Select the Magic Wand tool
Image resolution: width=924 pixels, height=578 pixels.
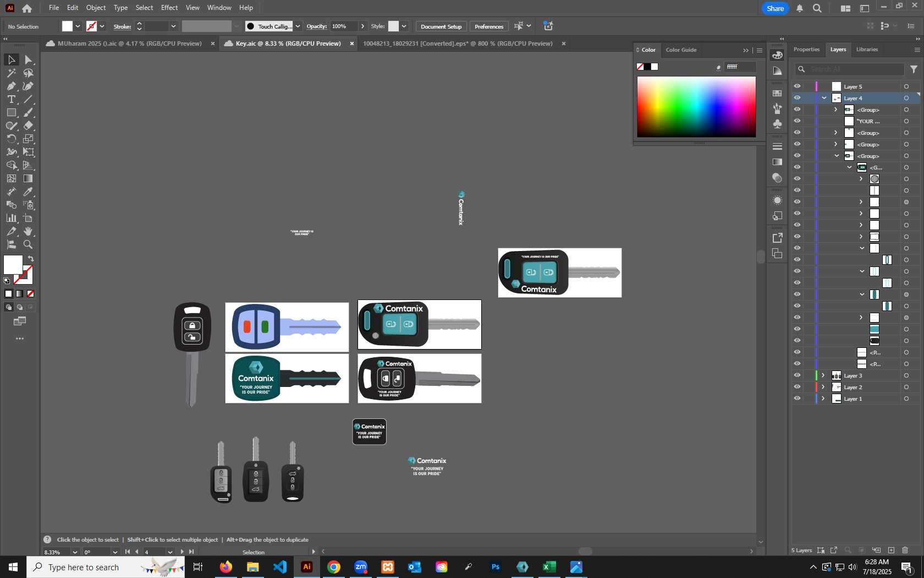pos(11,73)
